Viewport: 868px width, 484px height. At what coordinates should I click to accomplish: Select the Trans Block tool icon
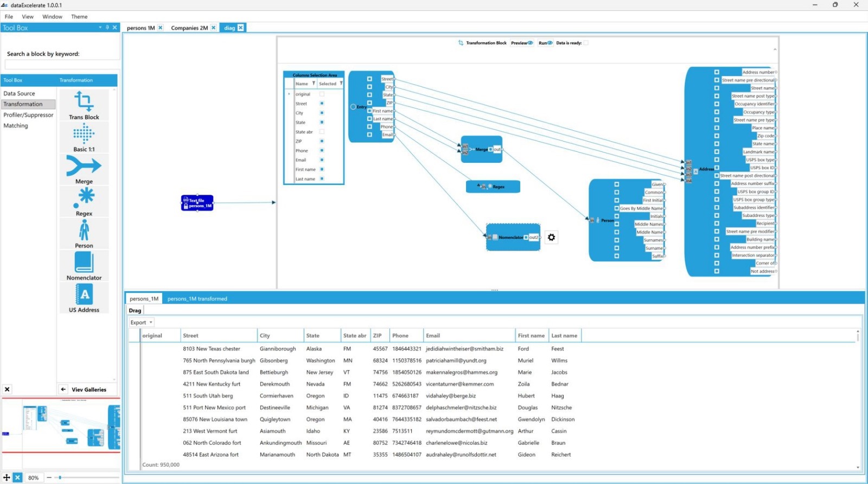point(84,101)
